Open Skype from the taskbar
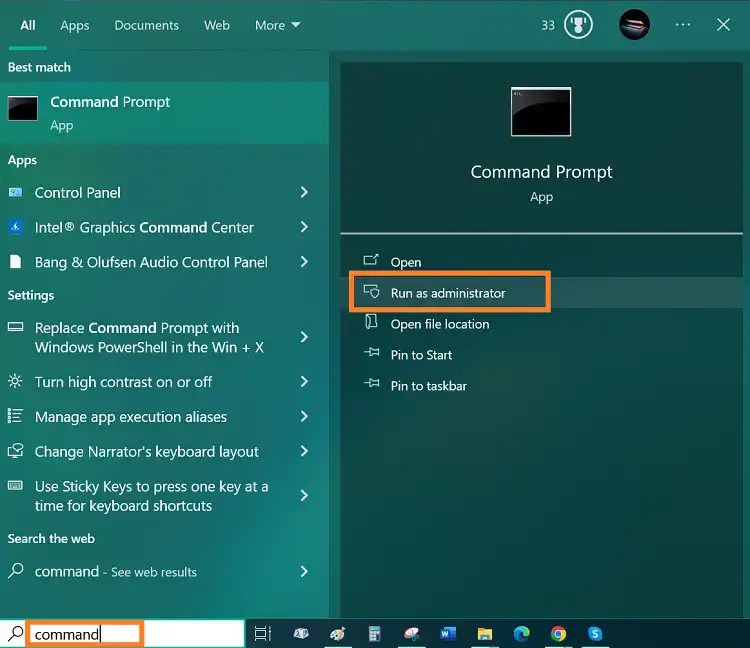This screenshot has width=750, height=648. click(595, 634)
